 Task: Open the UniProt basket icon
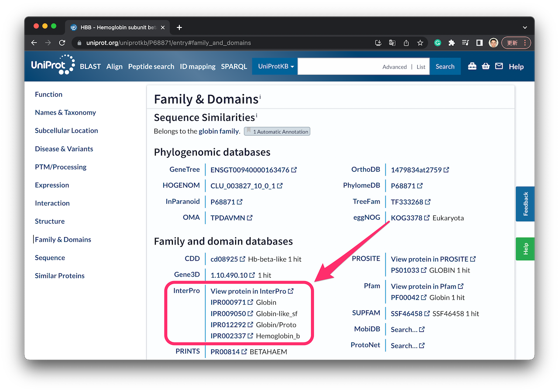click(486, 66)
